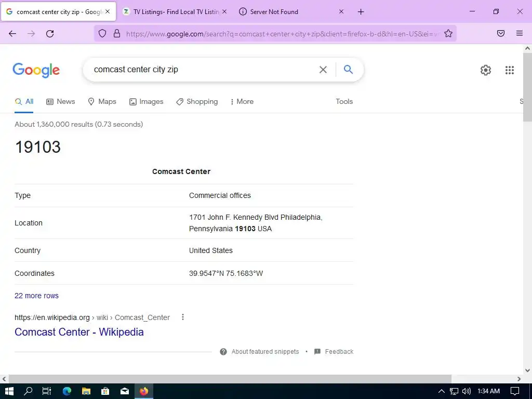Click the vertical scrollbar thumb
This screenshot has height=399, width=532.
coord(527,87)
